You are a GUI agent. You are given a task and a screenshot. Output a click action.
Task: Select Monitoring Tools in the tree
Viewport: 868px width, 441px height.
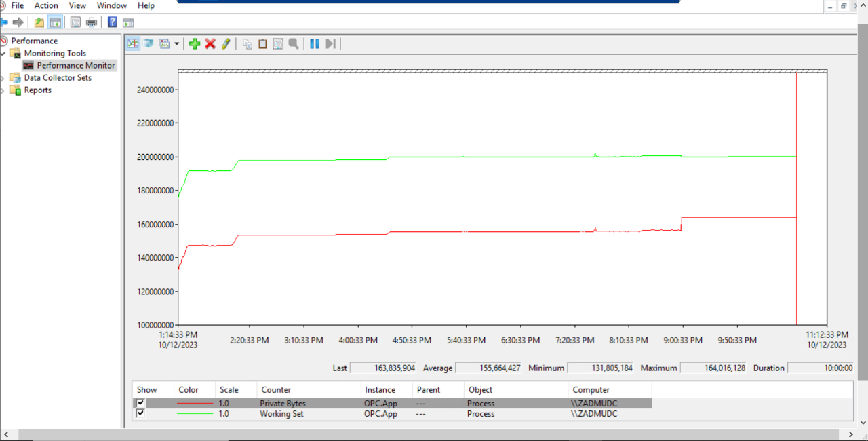click(x=55, y=53)
